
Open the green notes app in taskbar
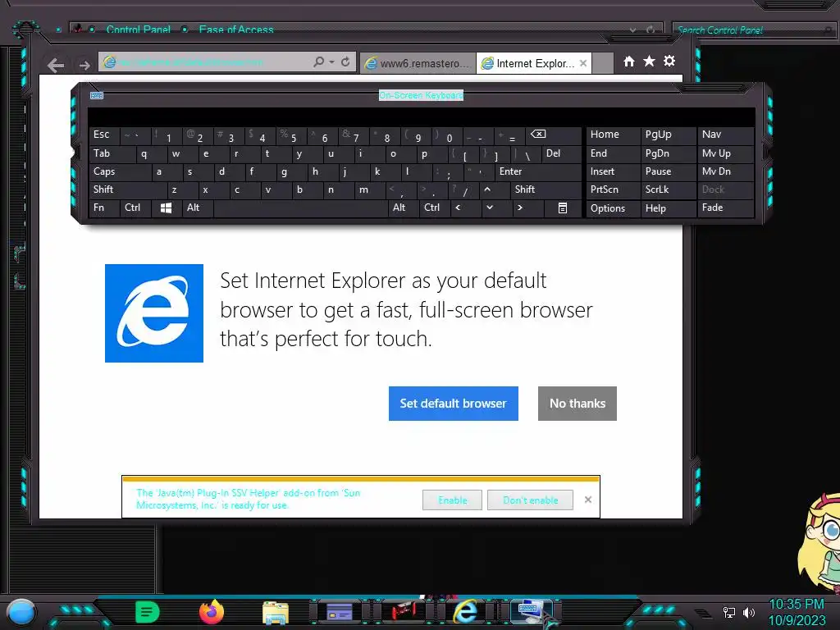pos(148,612)
